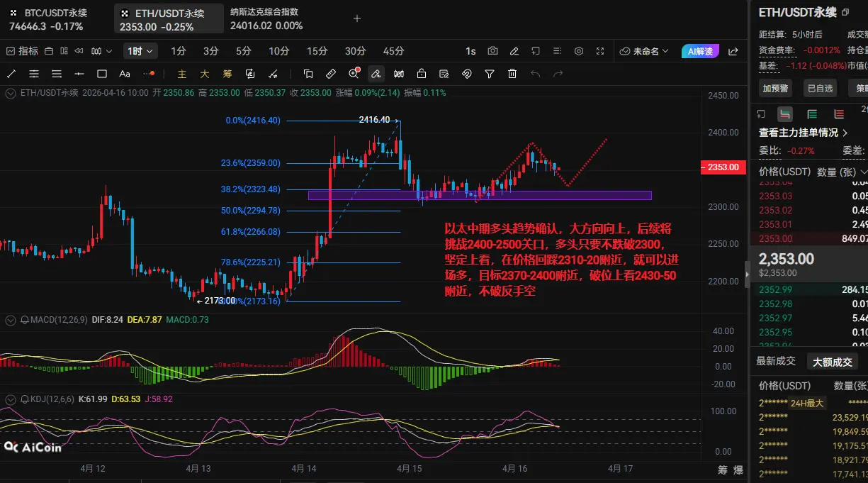Open the 未命名 layout dropdown
This screenshot has width=868, height=483.
[x=645, y=51]
